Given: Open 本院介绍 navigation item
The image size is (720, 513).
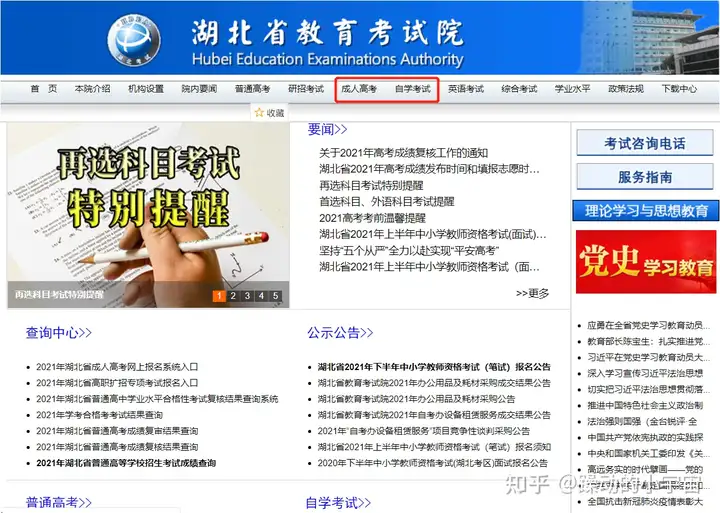Looking at the screenshot, I should point(92,89).
